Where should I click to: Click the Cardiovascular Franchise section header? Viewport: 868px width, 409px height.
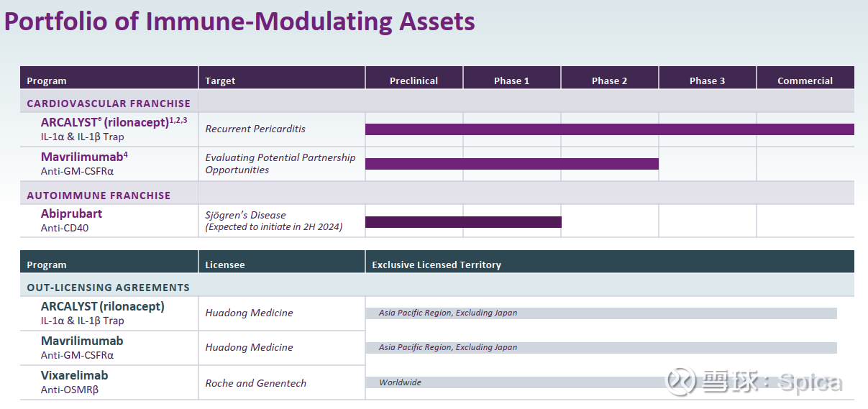pos(109,104)
